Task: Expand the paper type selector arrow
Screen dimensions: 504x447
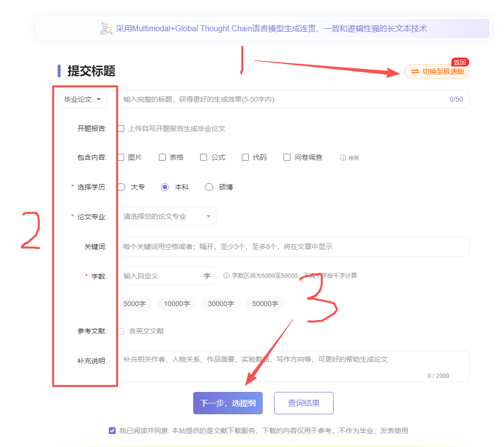Action: (x=99, y=99)
